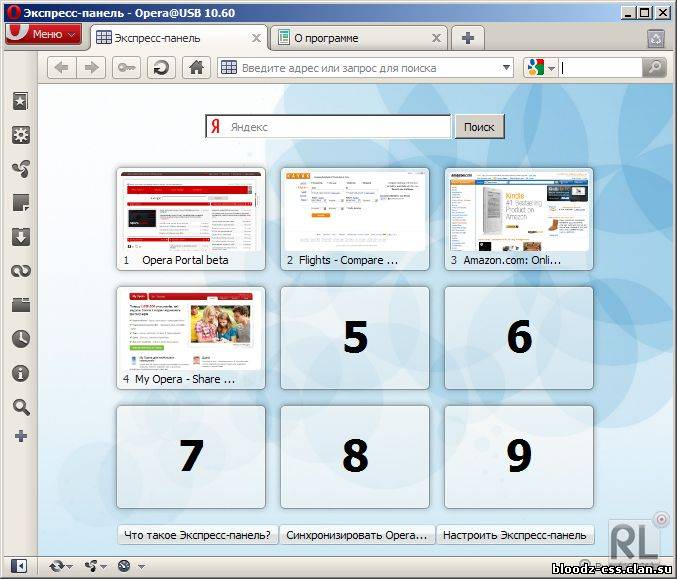This screenshot has width=677, height=579.
Task: Open a new tab with plus button
Action: (468, 38)
